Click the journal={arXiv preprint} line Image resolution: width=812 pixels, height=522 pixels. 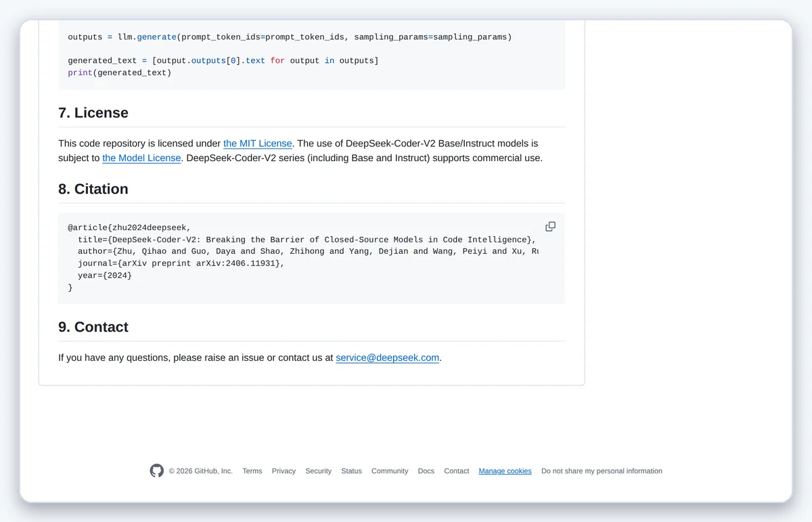click(x=181, y=263)
